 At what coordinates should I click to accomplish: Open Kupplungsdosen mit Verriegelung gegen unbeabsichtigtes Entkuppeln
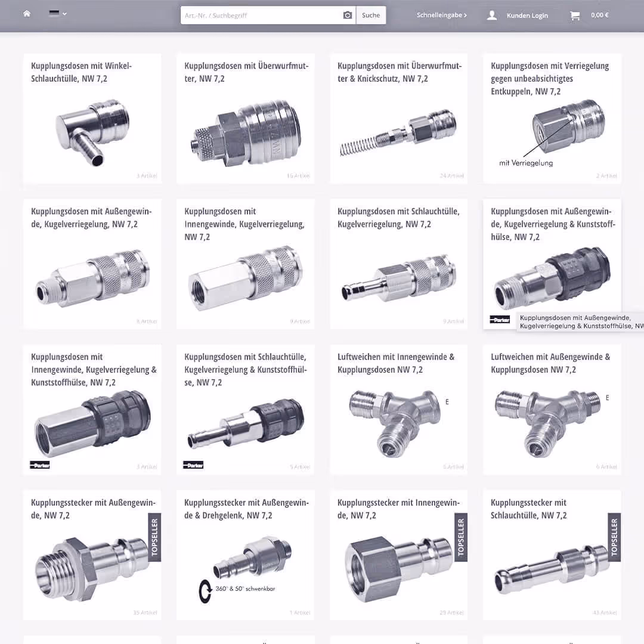pyautogui.click(x=550, y=79)
